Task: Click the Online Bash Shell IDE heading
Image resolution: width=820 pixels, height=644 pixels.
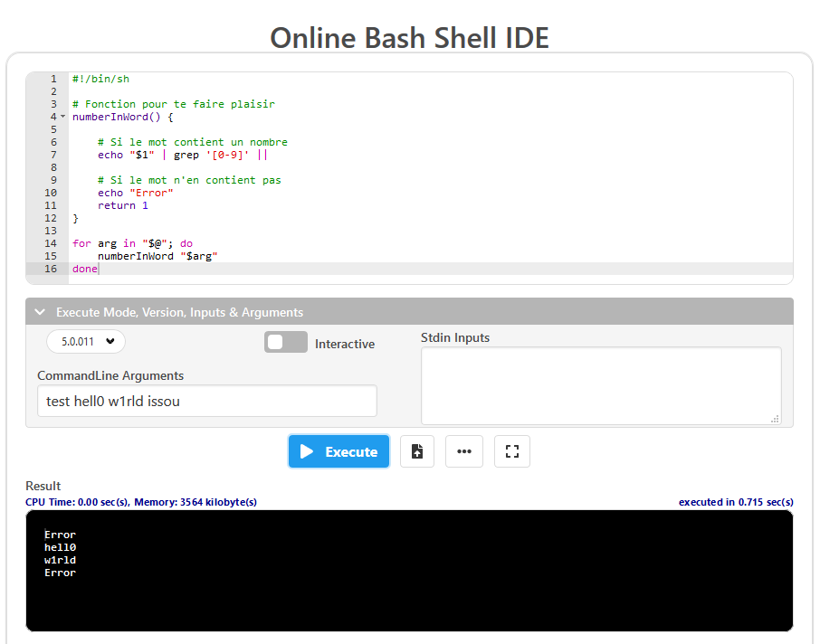Action: [x=409, y=37]
